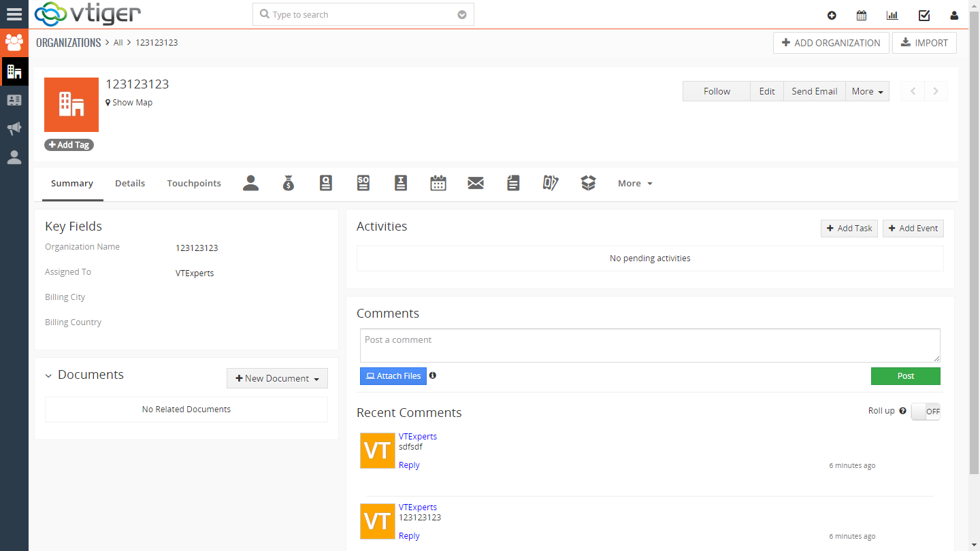Open the Contacts card icon in sidebar
980x551 pixels.
pos(14,100)
